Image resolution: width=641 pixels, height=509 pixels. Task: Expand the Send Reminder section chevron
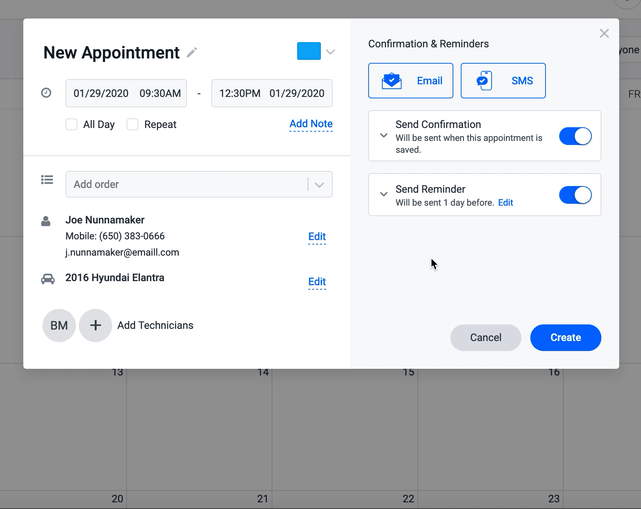[383, 194]
